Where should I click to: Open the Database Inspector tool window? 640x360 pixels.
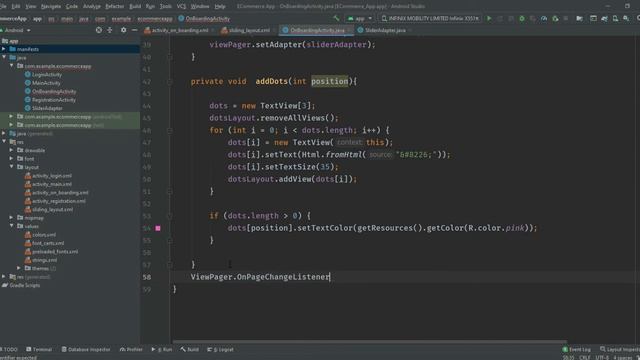tap(86, 349)
